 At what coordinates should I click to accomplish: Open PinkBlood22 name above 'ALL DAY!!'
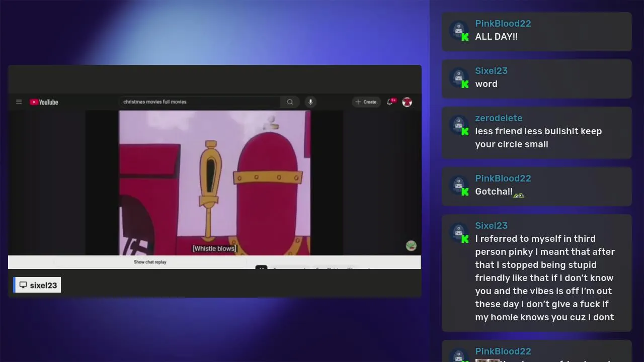pos(503,24)
